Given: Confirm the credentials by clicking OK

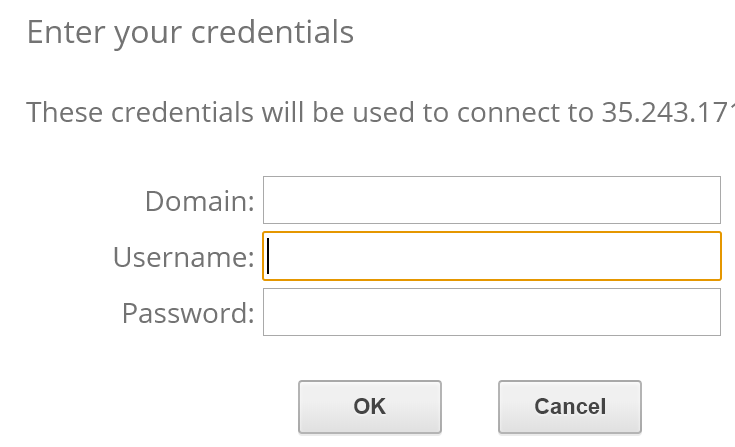Looking at the screenshot, I should coord(369,406).
